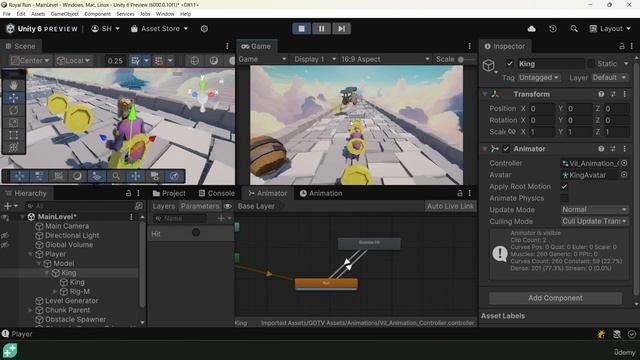Open Unity Cloud icon

(531, 29)
